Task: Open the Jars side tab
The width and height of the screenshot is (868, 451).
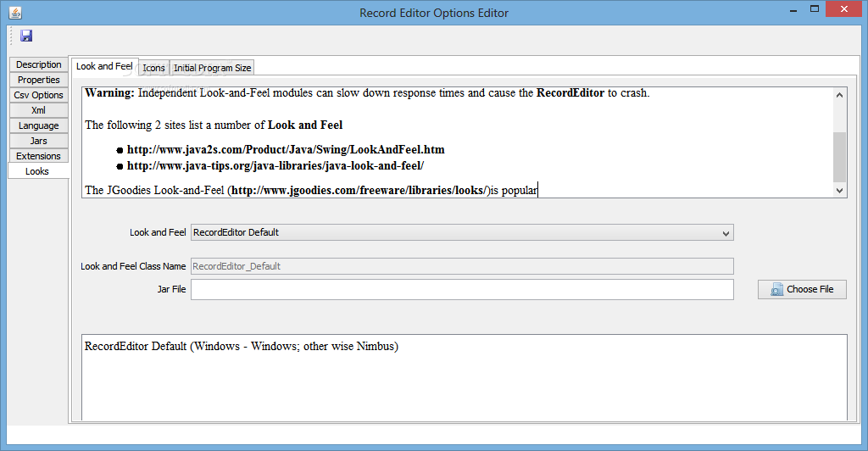Action: (x=39, y=141)
